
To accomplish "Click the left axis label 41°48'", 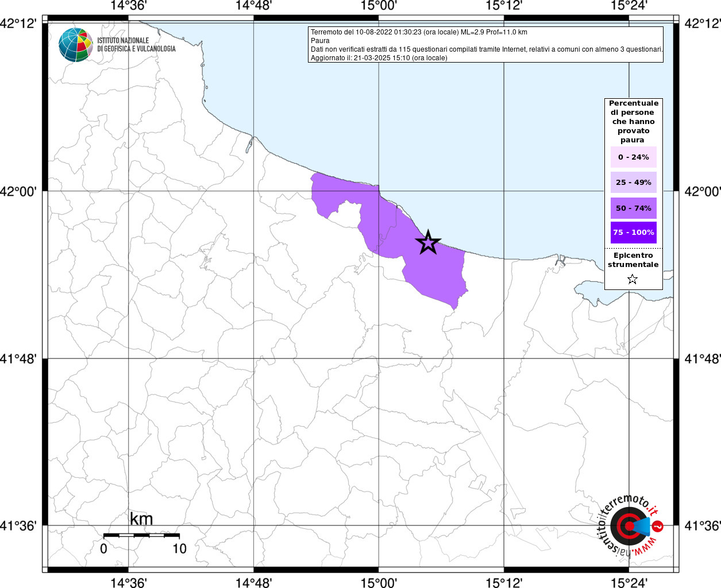I will [18, 359].
